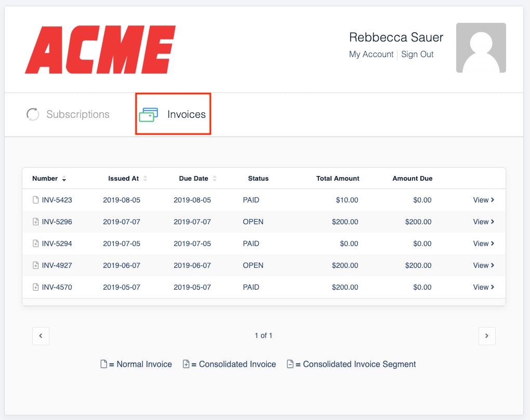Image resolution: width=530 pixels, height=420 pixels.
Task: View invoice INV-5423
Action: click(x=483, y=199)
